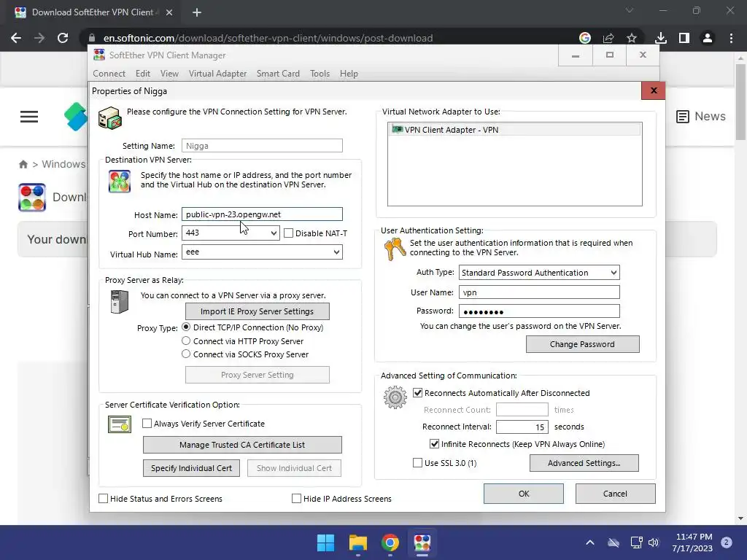The image size is (747, 560).
Task: Open Chrome profile icon
Action: (x=708, y=38)
